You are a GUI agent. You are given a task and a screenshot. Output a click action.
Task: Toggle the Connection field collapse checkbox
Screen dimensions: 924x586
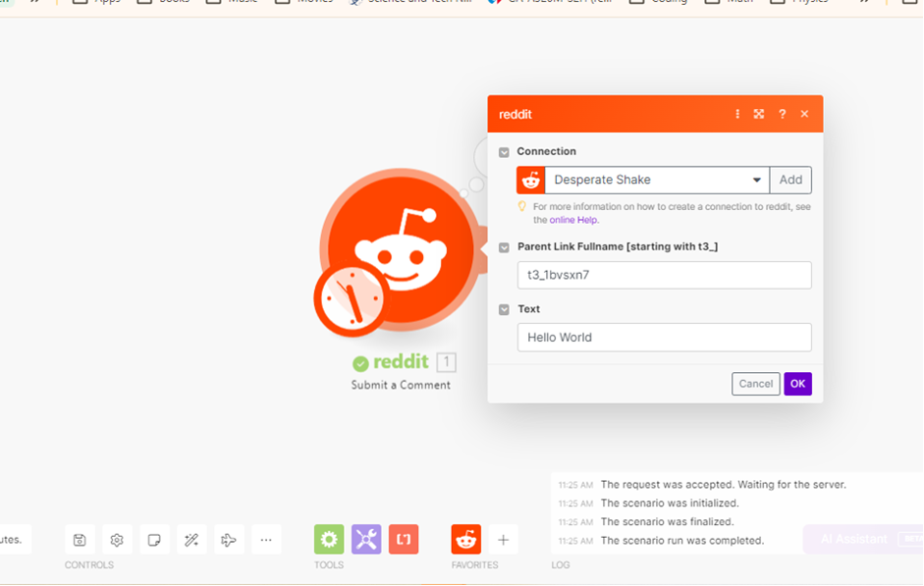[x=504, y=152]
